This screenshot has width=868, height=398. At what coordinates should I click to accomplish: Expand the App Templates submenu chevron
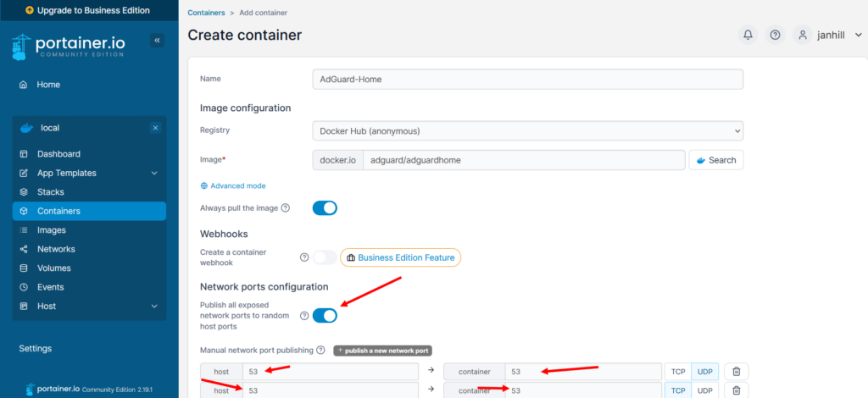[x=154, y=173]
